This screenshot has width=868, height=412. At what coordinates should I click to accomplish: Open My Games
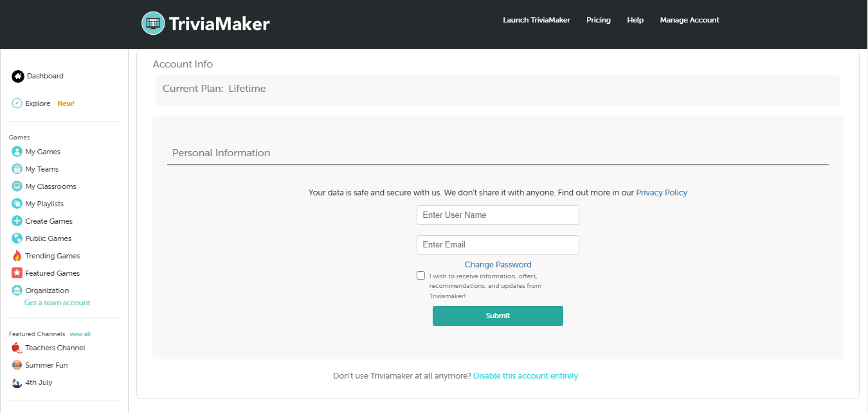pyautogui.click(x=42, y=151)
